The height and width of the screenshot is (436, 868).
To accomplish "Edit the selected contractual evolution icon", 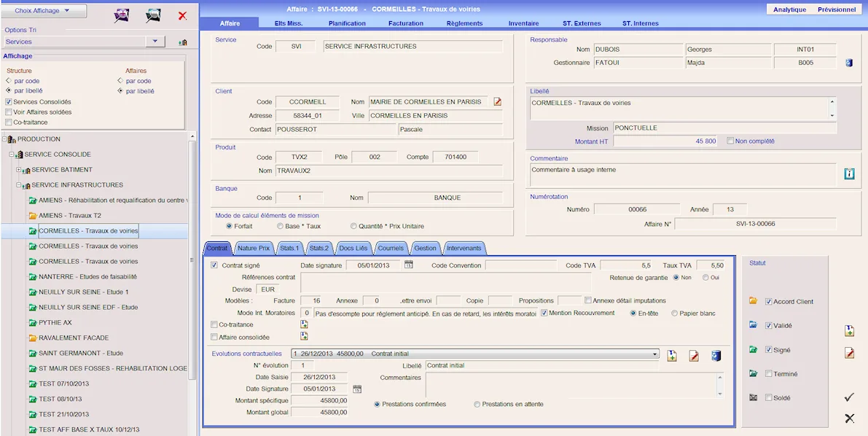I will coord(694,356).
